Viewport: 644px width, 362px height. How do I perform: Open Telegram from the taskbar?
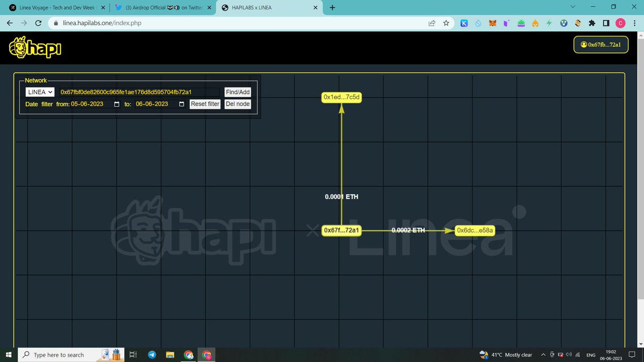(x=152, y=354)
